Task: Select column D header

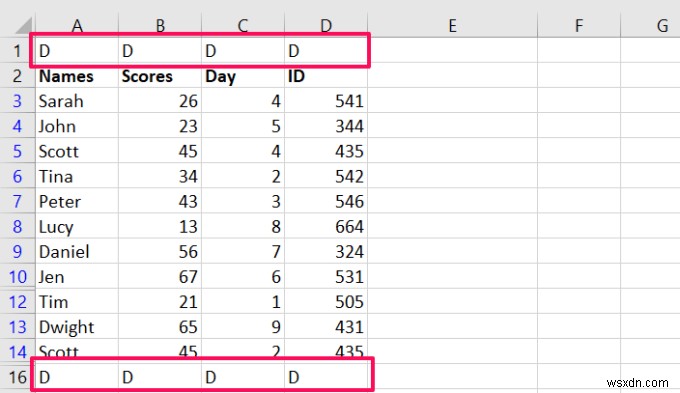Action: (326, 25)
